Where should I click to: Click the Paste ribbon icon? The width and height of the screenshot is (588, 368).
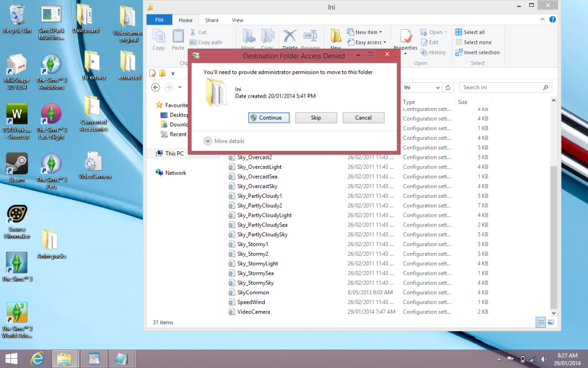[x=178, y=40]
